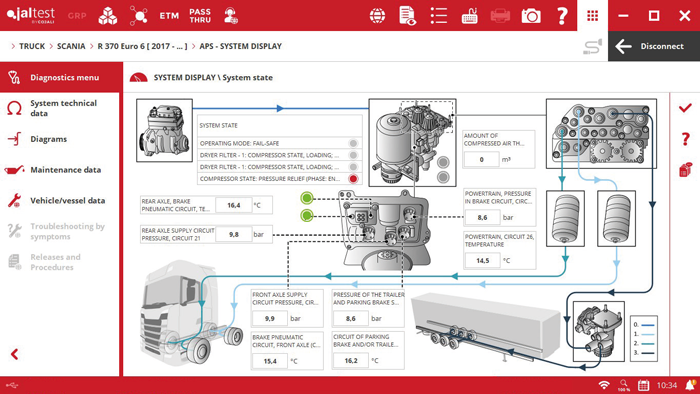700x394 pixels.
Task: Click compressed air amount value 0
Action: (481, 159)
